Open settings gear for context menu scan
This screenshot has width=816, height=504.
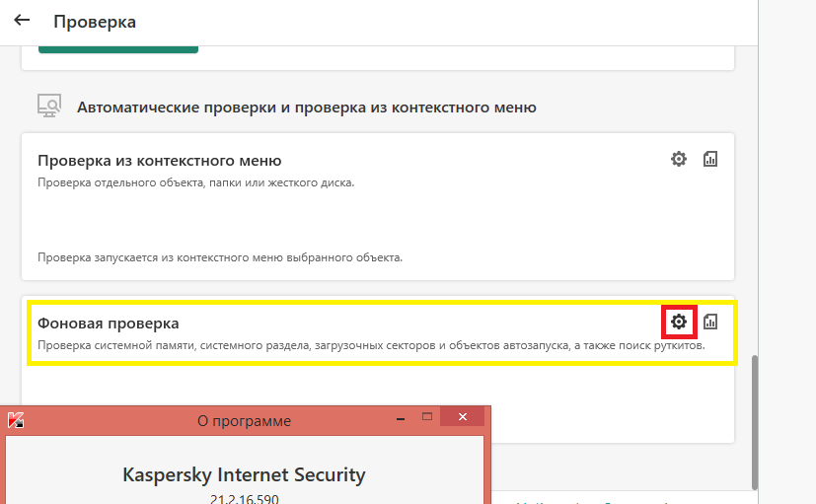click(x=679, y=159)
